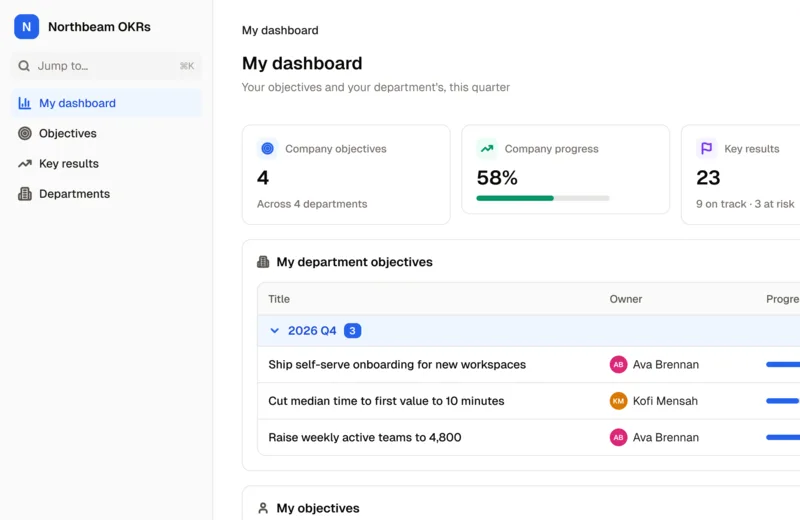Screen dimensions: 800x520
Task: Click the My dashboard bar chart icon
Action: pos(24,103)
